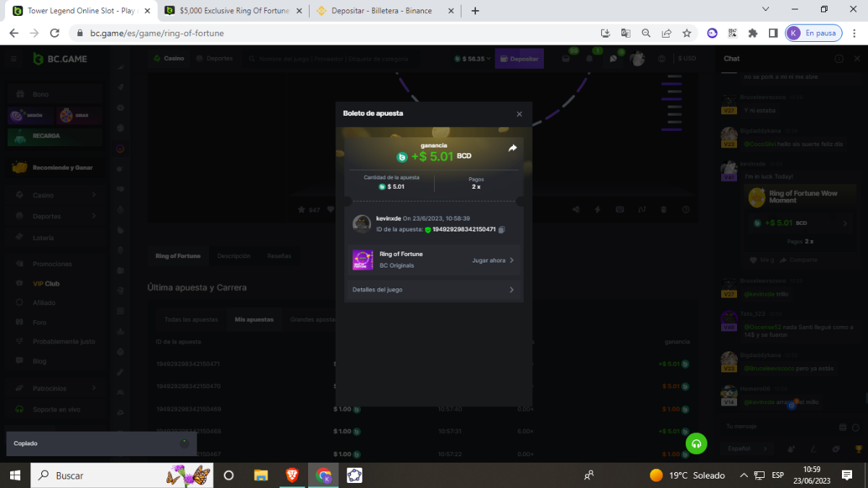Screen dimensions: 868x488
Task: Click Jugar ahora for Ring of Fortune
Action: 493,260
